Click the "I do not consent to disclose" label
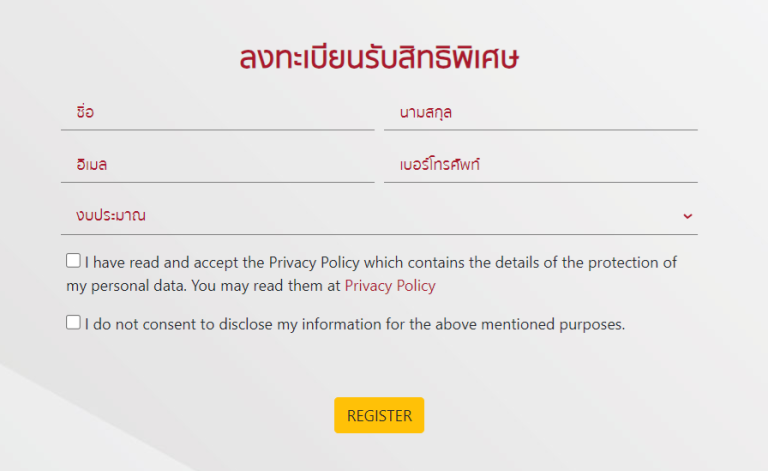 pyautogui.click(x=355, y=324)
